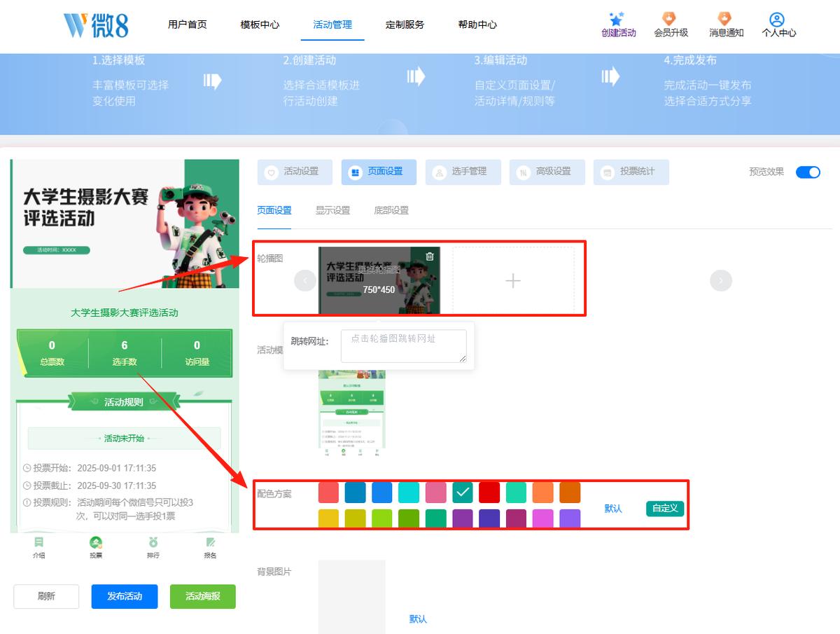The height and width of the screenshot is (634, 840).
Task: Toggle the 预览效果 switch off
Action: [808, 172]
